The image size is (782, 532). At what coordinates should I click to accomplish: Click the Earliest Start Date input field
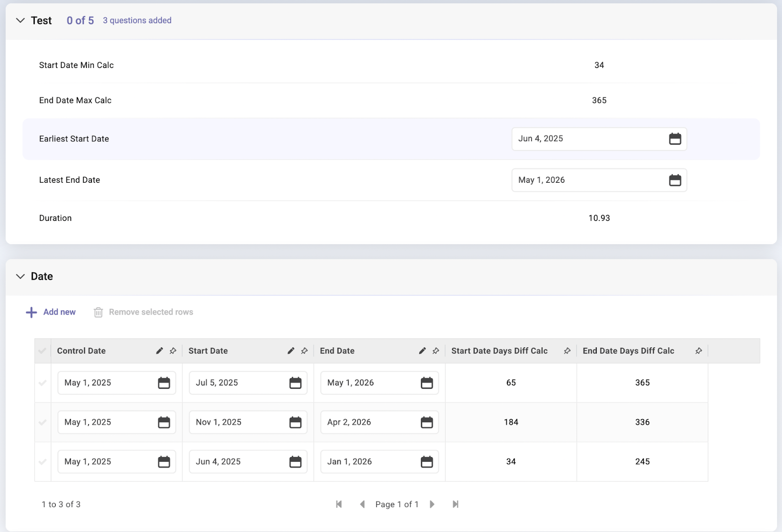point(599,139)
